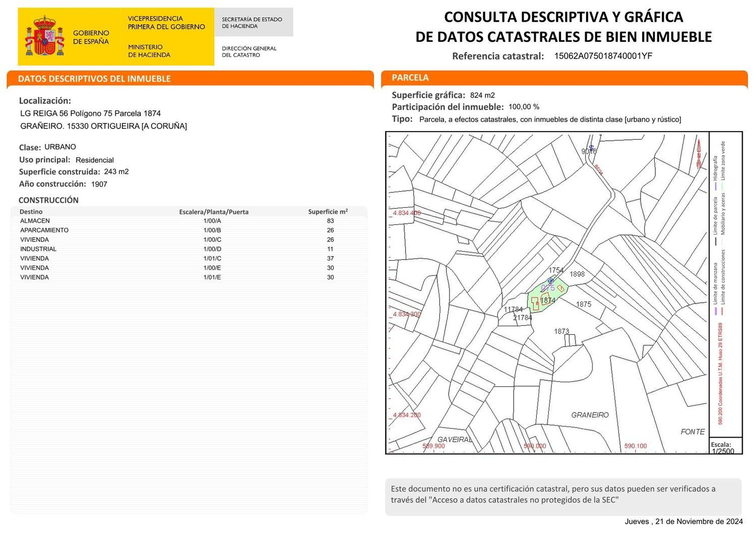Click the purple 'Límite de manzana' legend line
Screen dimensions: 756x534
point(715,311)
